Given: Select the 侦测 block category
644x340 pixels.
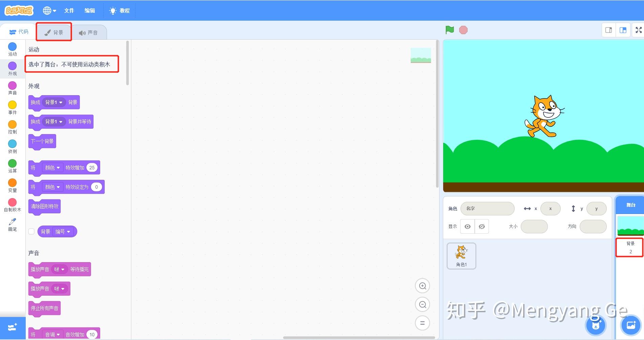Looking at the screenshot, I should coord(13,147).
